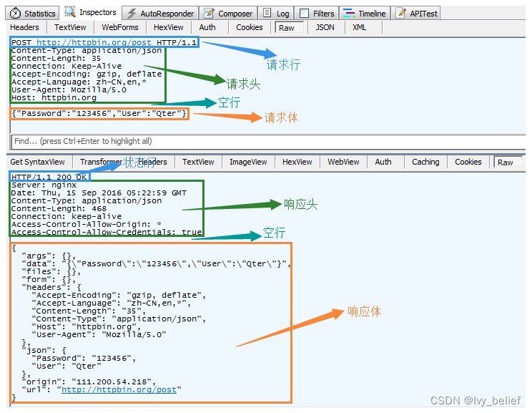Click the request JSON body text
Image resolution: width=532 pixels, height=413 pixels.
click(x=99, y=113)
